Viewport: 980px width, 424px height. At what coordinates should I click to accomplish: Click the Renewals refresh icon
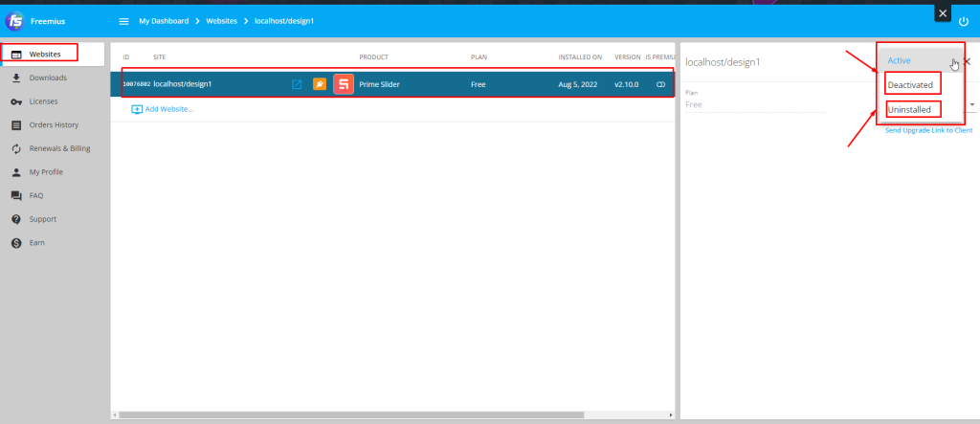tap(17, 149)
